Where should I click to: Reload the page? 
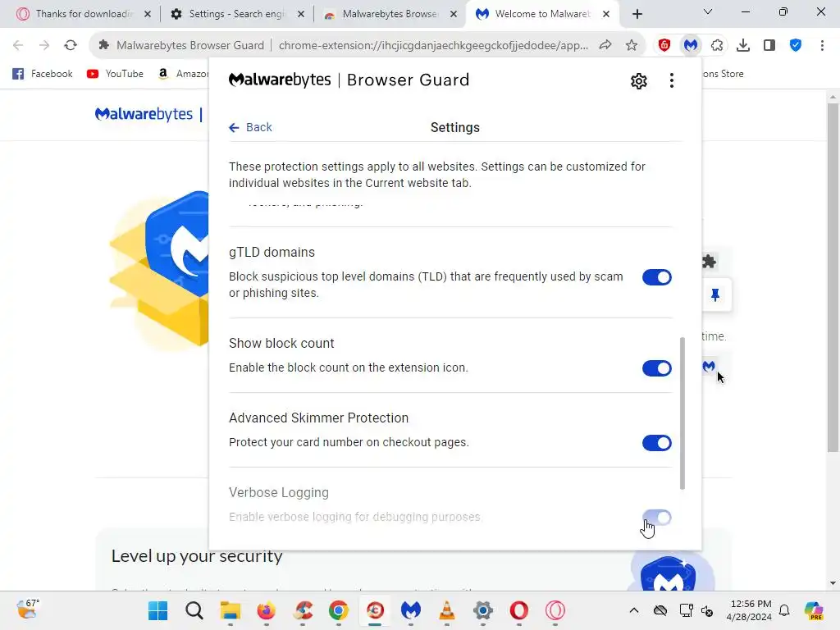coord(71,46)
